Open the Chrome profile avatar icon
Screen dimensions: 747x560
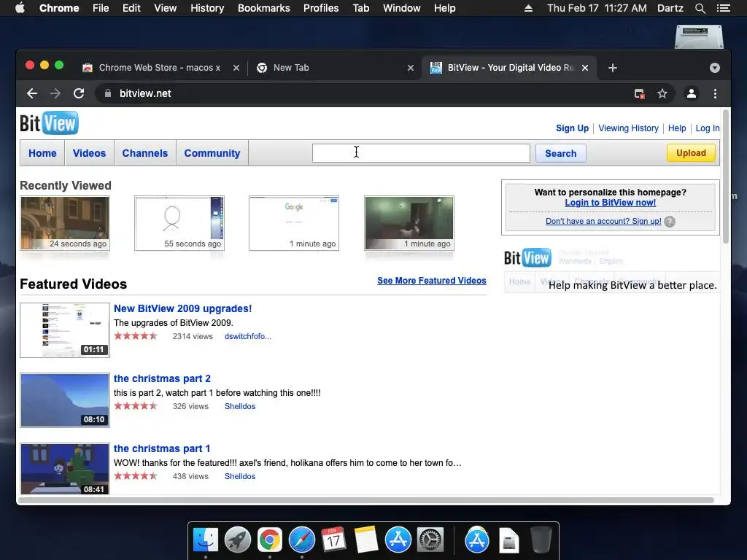coord(692,94)
